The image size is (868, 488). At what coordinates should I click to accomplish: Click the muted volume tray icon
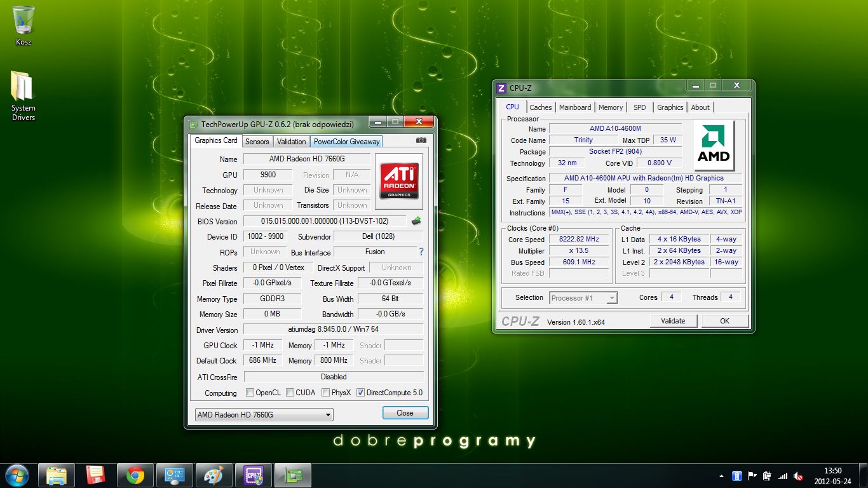point(798,476)
